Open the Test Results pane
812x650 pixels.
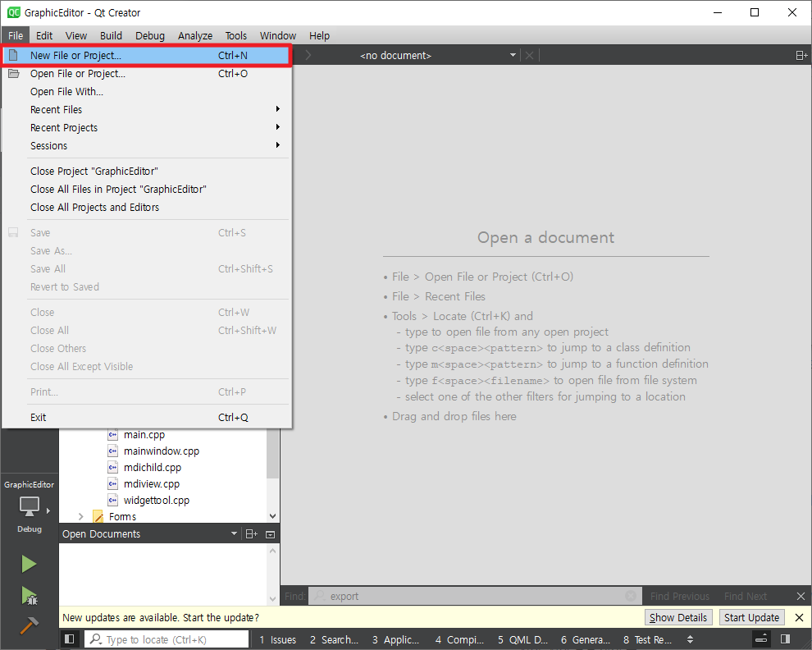[x=647, y=639]
